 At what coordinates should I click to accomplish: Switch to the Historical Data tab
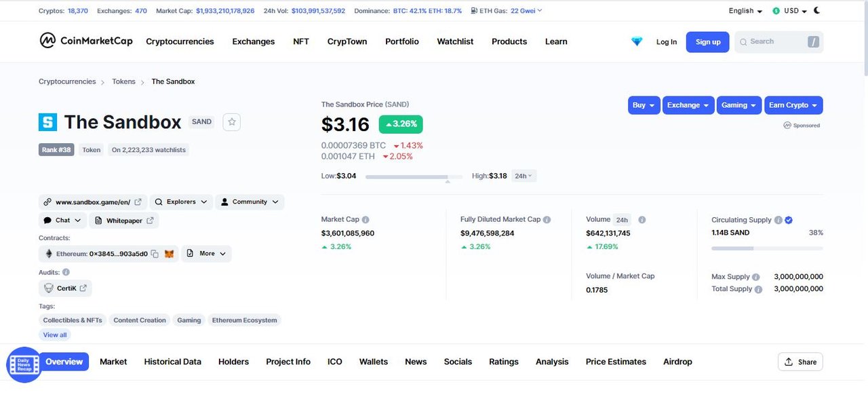(173, 362)
